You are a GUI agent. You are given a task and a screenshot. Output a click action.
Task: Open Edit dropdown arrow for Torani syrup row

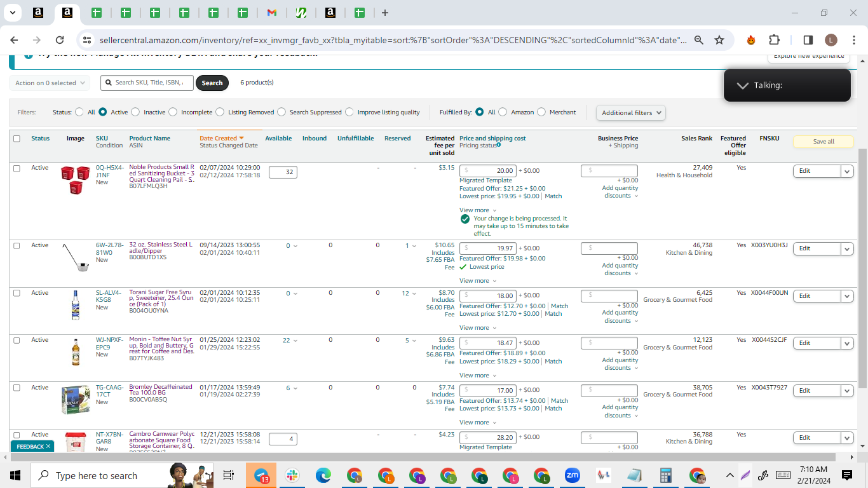pos(846,296)
